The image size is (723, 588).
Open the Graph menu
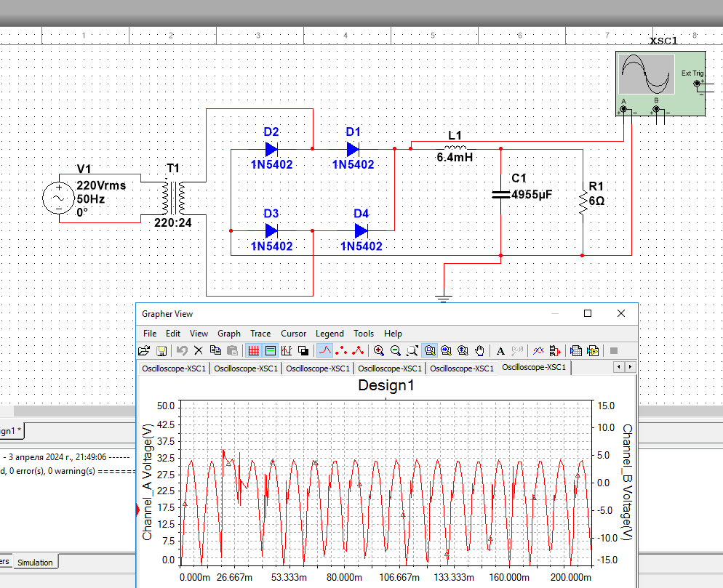pos(228,334)
